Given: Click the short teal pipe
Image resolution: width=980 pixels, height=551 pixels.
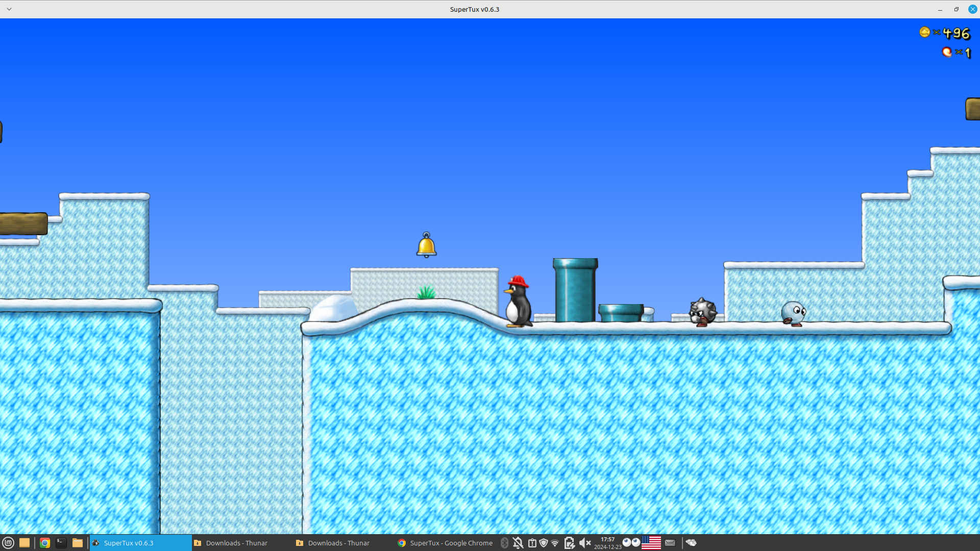Looking at the screenshot, I should (621, 312).
